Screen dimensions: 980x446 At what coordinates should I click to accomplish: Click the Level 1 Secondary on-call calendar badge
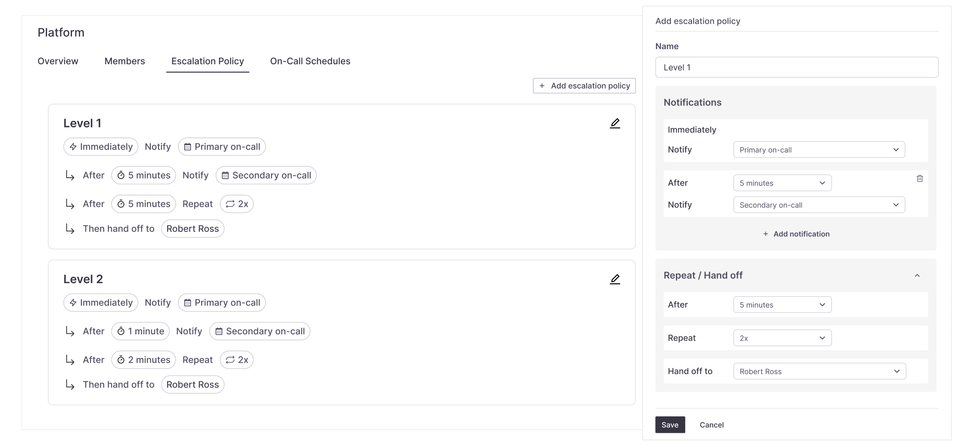pyautogui.click(x=266, y=175)
